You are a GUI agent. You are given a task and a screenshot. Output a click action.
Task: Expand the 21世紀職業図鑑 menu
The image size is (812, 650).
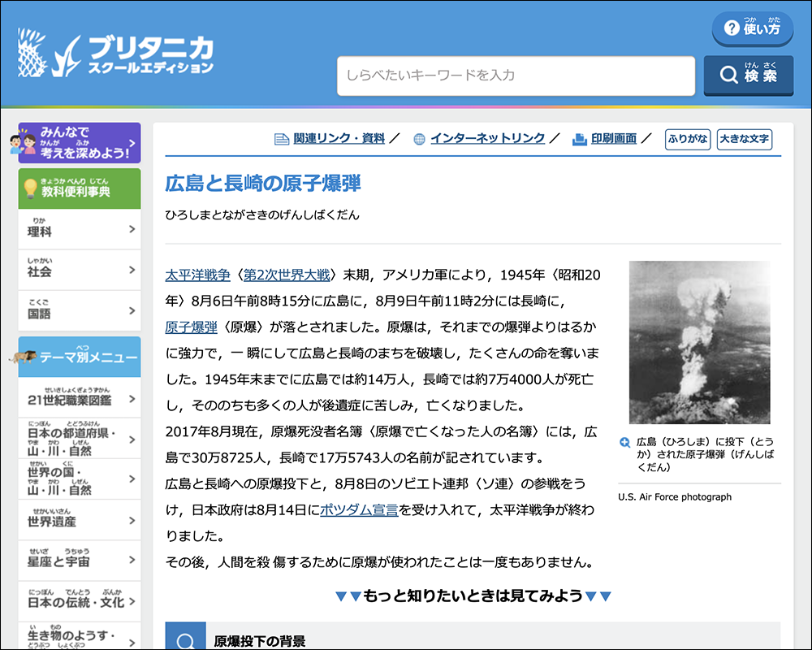pyautogui.click(x=80, y=397)
